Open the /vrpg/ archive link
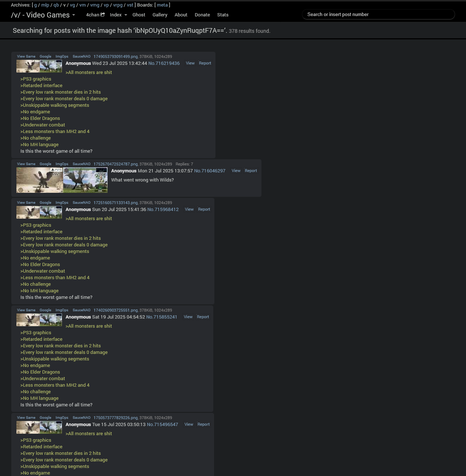Screen dimensions: 466x476 (x=118, y=5)
